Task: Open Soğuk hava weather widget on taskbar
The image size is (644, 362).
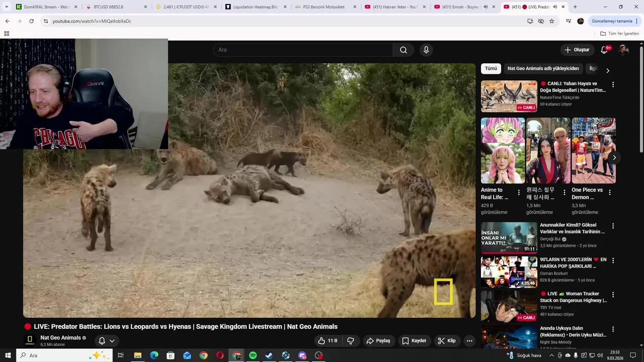Action: point(524,355)
